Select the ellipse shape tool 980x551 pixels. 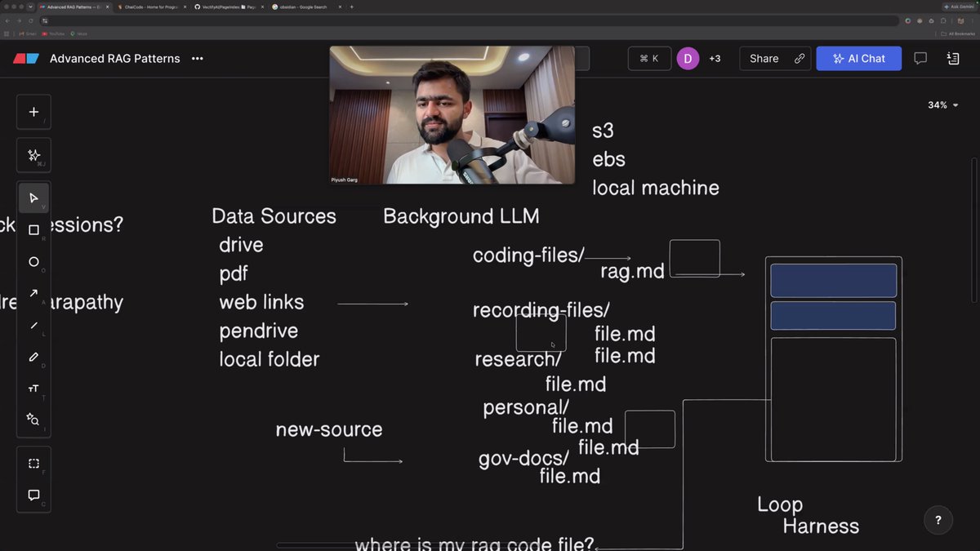point(33,262)
